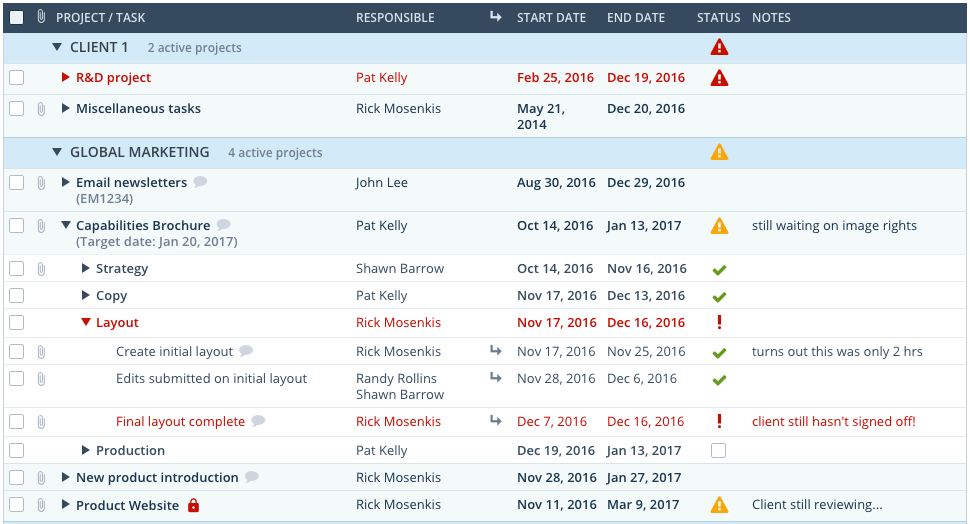Select the row checkbox for Copy task
Viewport: 970px width, 524px height.
(x=17, y=296)
